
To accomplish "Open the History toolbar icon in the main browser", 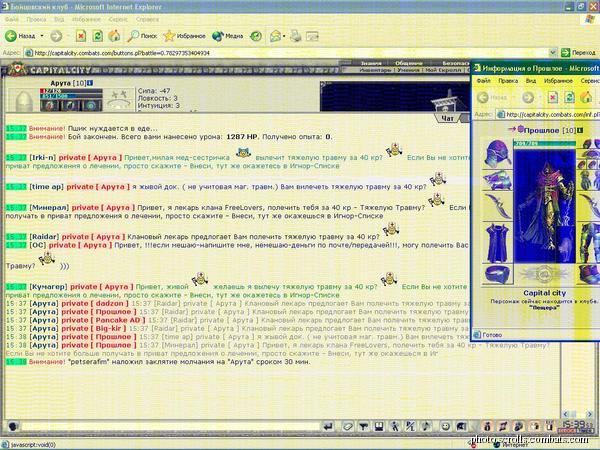I will (256, 36).
